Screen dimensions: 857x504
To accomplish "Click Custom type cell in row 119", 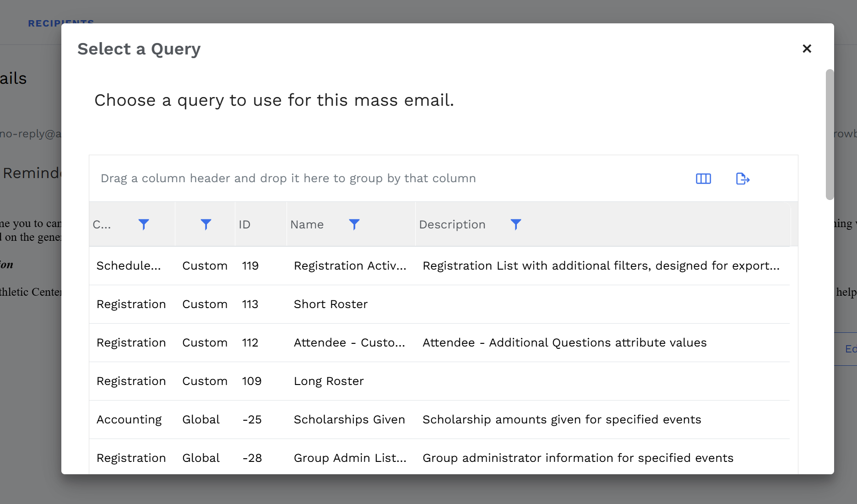I will coord(205,266).
